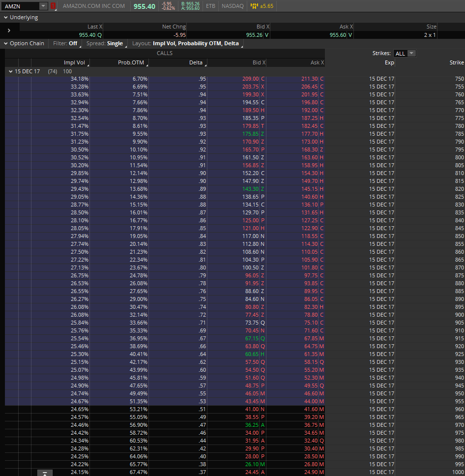Click the 36.25 bid for 970 strike
465x476 pixels.
click(251, 425)
